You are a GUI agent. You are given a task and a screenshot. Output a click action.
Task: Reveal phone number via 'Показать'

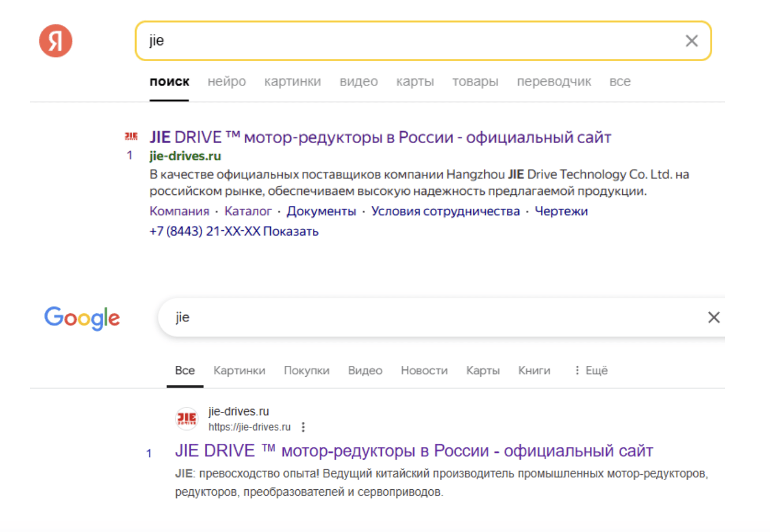tap(291, 231)
